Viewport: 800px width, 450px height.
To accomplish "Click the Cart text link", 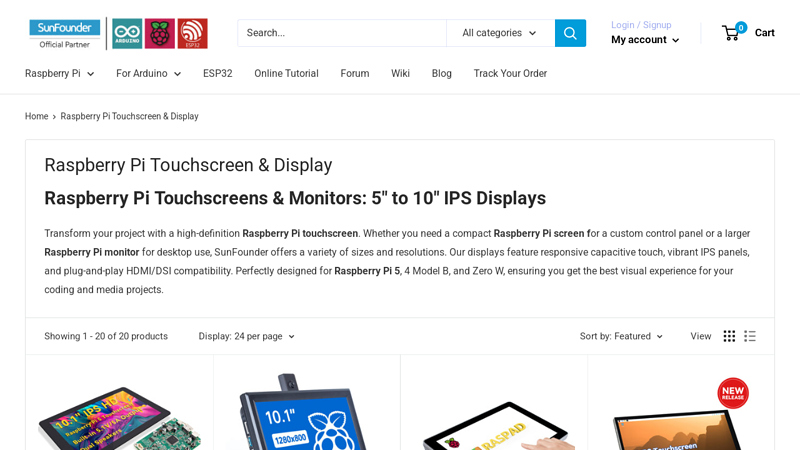I will click(x=764, y=33).
